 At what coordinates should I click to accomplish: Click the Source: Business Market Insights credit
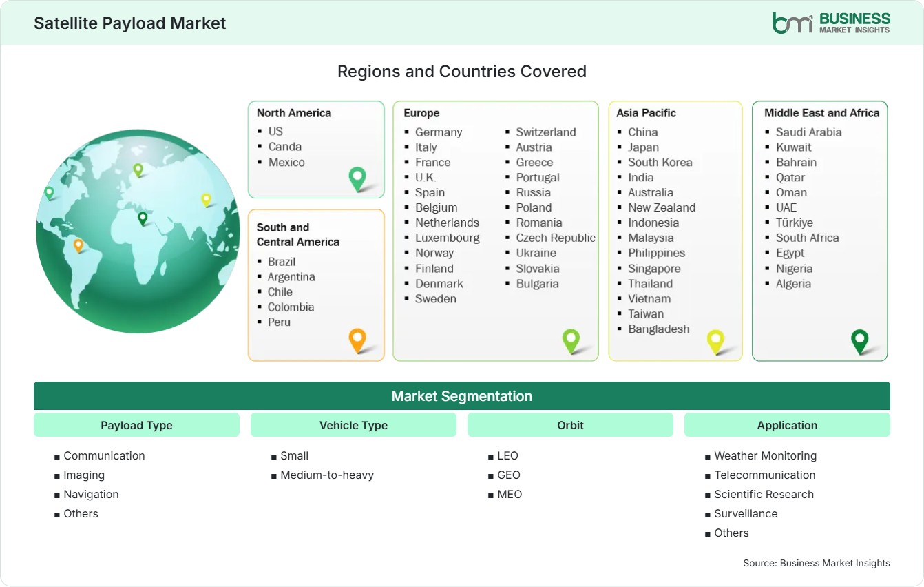tap(817, 563)
